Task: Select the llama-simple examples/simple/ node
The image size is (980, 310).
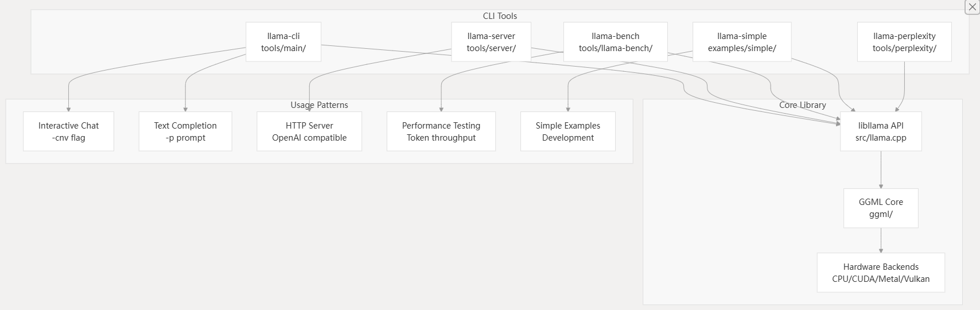Action: click(742, 42)
